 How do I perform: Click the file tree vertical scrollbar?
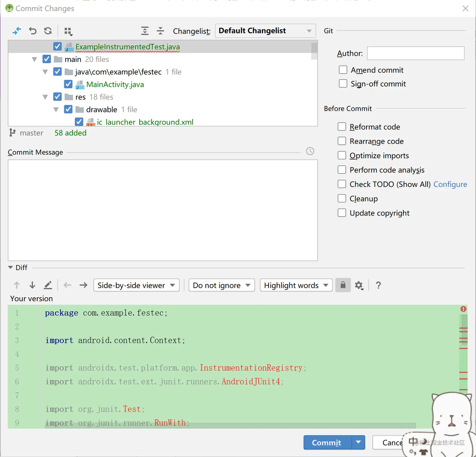tap(314, 51)
